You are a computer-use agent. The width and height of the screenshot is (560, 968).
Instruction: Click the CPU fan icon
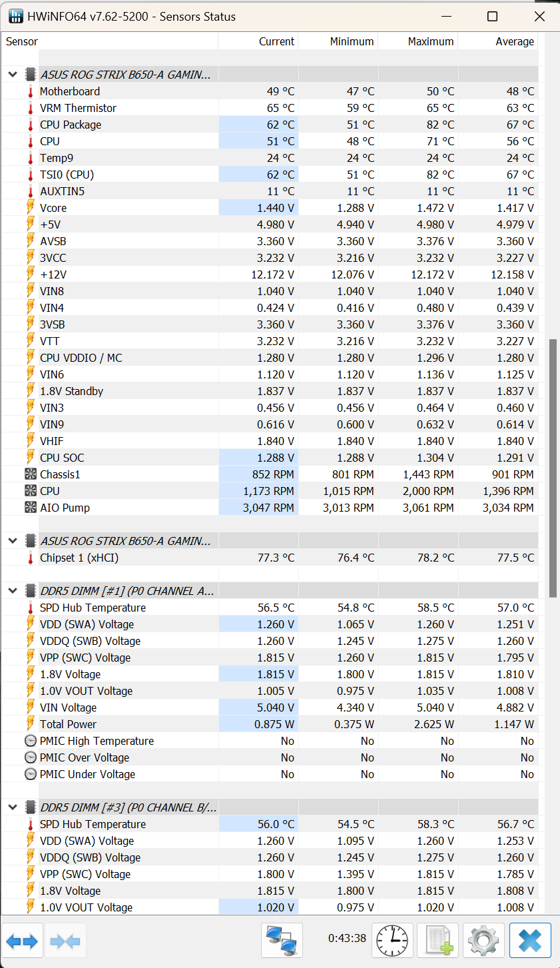pyautogui.click(x=31, y=491)
